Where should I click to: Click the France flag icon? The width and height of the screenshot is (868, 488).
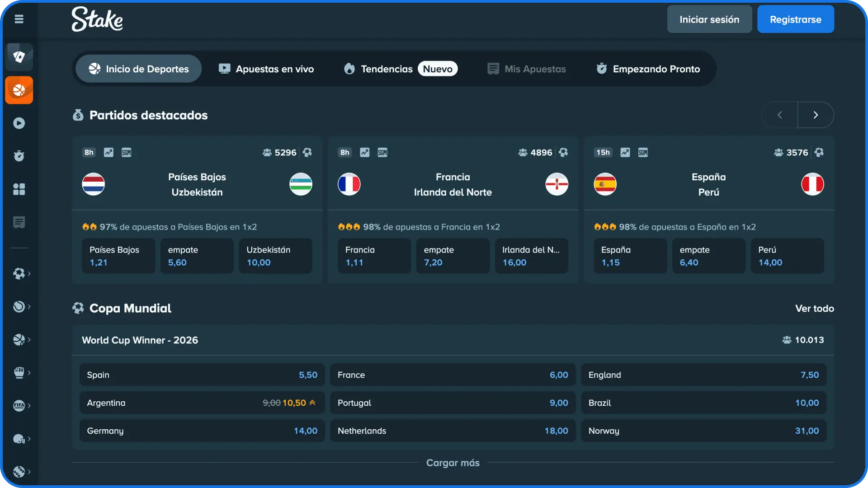pos(349,184)
